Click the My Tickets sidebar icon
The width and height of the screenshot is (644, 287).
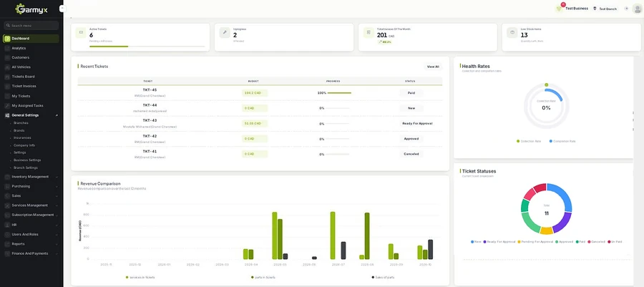(7, 96)
